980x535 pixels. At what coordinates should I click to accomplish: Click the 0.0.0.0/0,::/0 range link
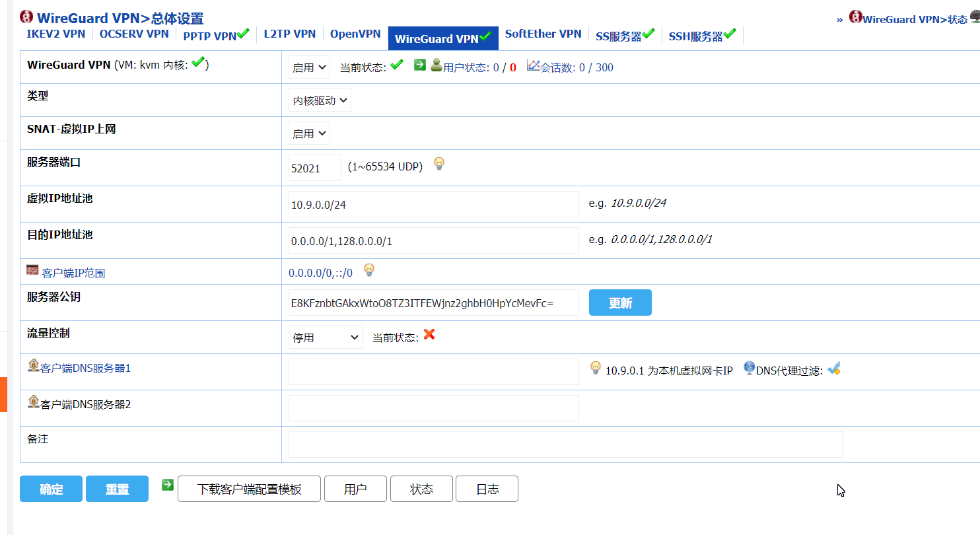click(320, 273)
